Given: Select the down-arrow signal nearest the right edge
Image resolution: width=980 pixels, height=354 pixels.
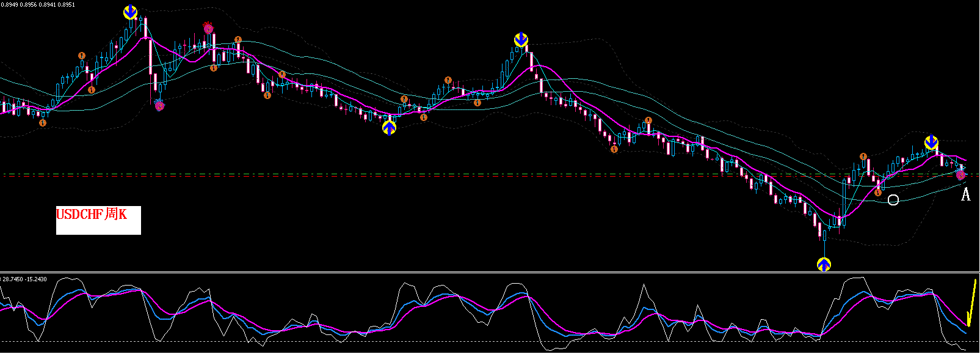Looking at the screenshot, I should (931, 143).
